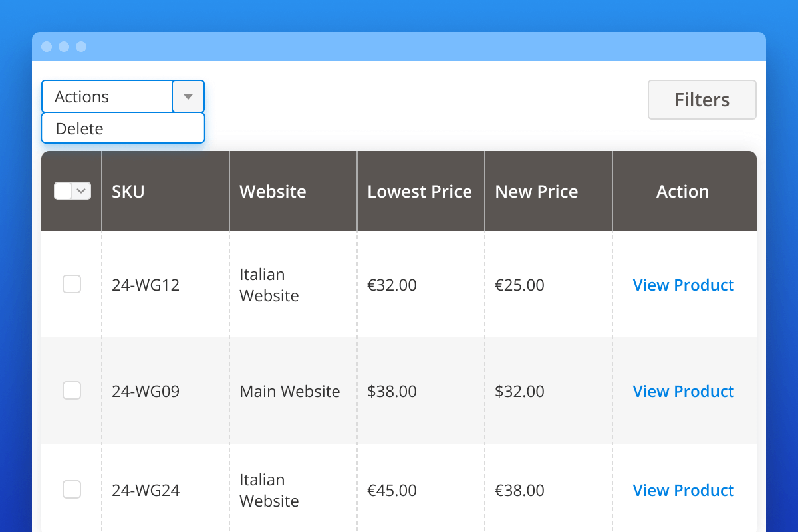Check the checkbox for SKU 24-WG09

point(71,390)
